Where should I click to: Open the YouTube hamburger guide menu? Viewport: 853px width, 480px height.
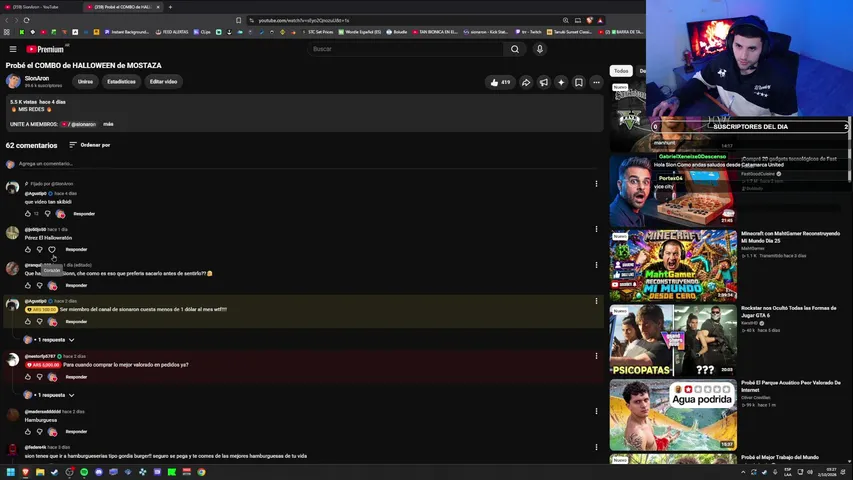click(13, 49)
